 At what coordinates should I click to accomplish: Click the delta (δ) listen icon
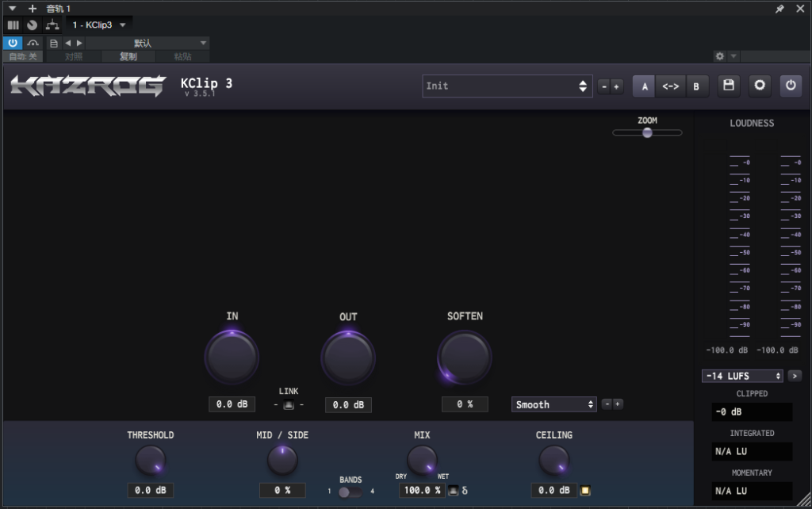click(465, 490)
